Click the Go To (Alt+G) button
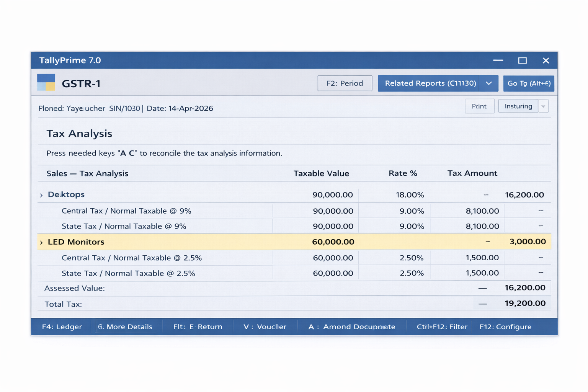This screenshot has height=392, width=588. 529,83
